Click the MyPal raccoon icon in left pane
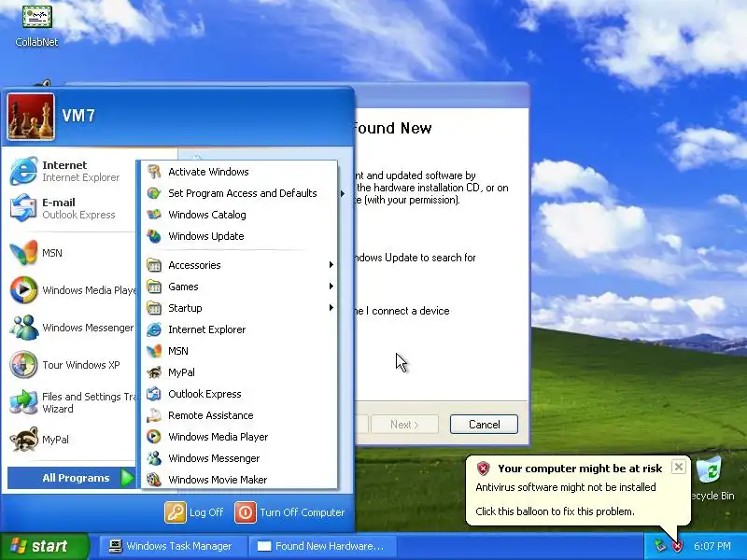This screenshot has width=747, height=560. [x=23, y=439]
